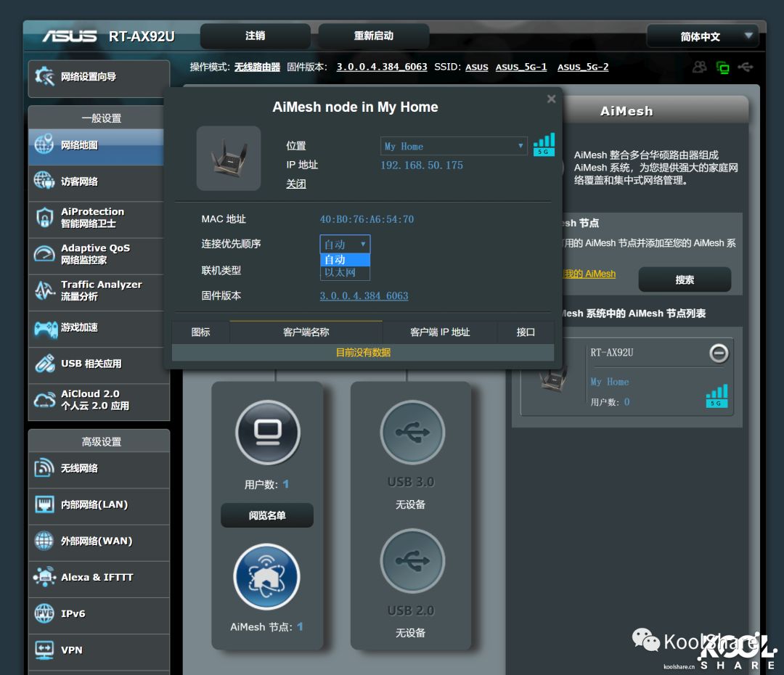Click the 我的 AiMesh yellow link
This screenshot has width=784, height=675.
589,274
